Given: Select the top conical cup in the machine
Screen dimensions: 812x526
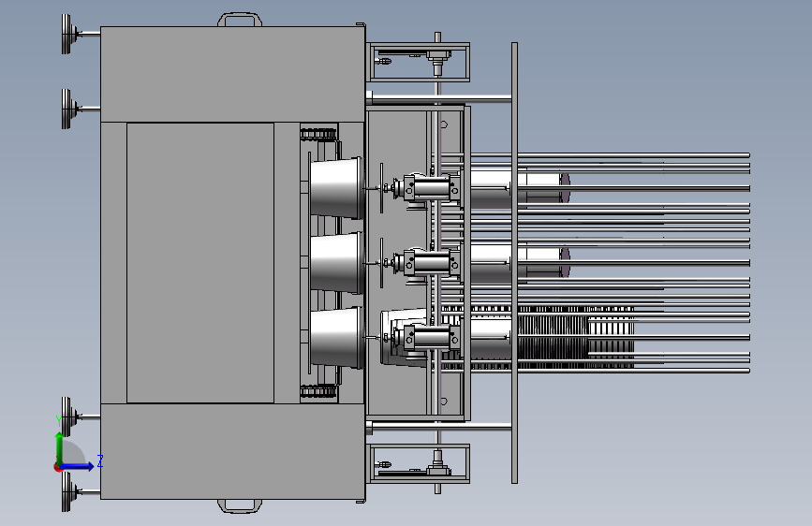Looking at the screenshot, I should 336,188.
